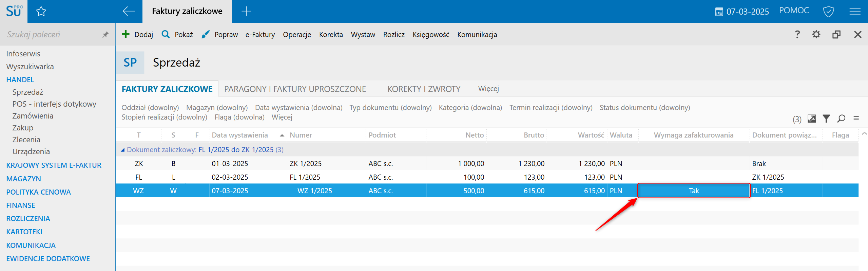The width and height of the screenshot is (868, 271).
Task: Open the Komunikacja menu
Action: (477, 34)
